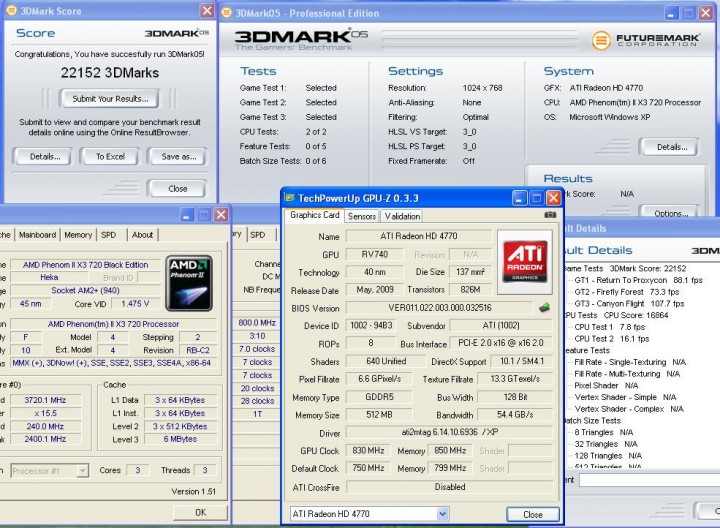Click Details button under System section
This screenshot has width=720, height=528.
[x=671, y=147]
